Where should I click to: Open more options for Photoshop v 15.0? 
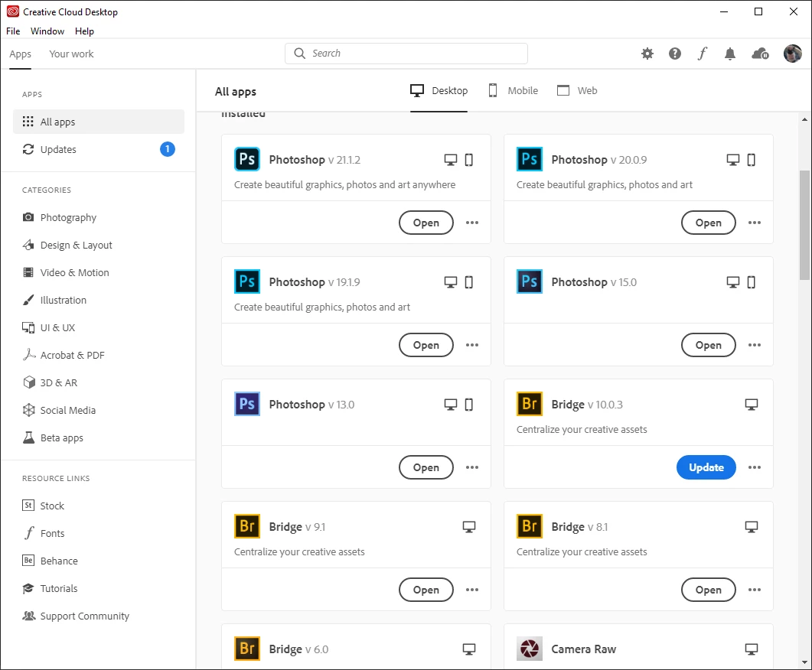[x=755, y=345]
